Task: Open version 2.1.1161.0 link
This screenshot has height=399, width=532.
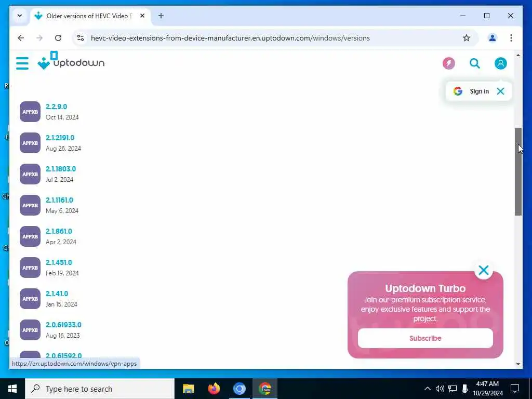Action: pos(59,200)
